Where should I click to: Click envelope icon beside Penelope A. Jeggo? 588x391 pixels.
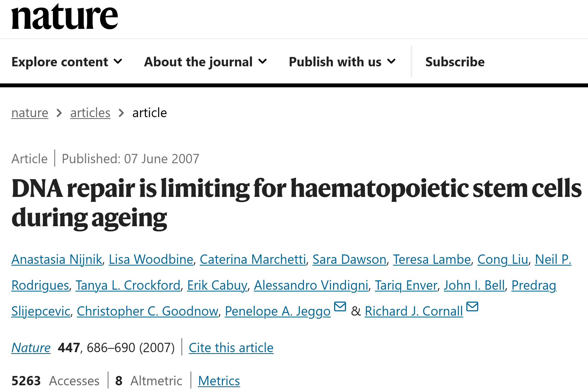[340, 307]
